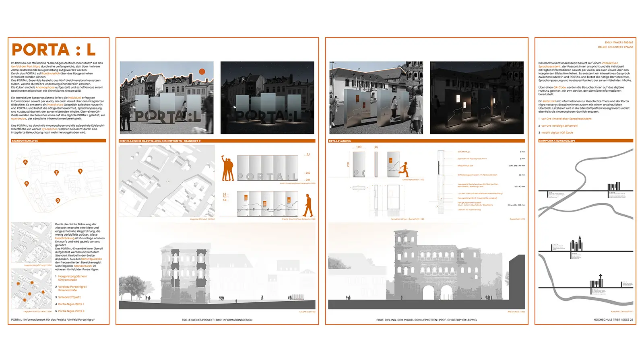This screenshot has width=644, height=362.
Task: Open the STANDORTANALYSE section header
Action: point(59,141)
